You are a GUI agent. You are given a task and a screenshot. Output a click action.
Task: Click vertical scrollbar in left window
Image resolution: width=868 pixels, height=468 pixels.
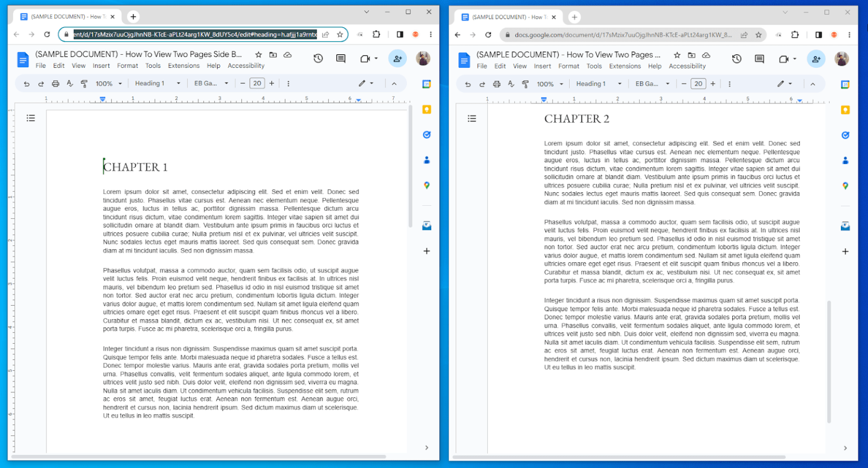tap(410, 167)
